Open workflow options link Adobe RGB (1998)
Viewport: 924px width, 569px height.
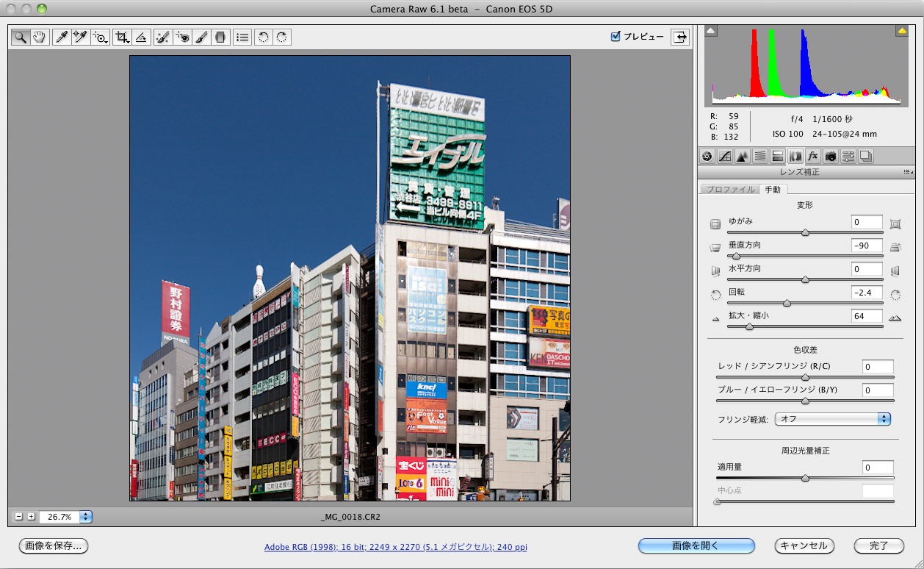pyautogui.click(x=395, y=547)
